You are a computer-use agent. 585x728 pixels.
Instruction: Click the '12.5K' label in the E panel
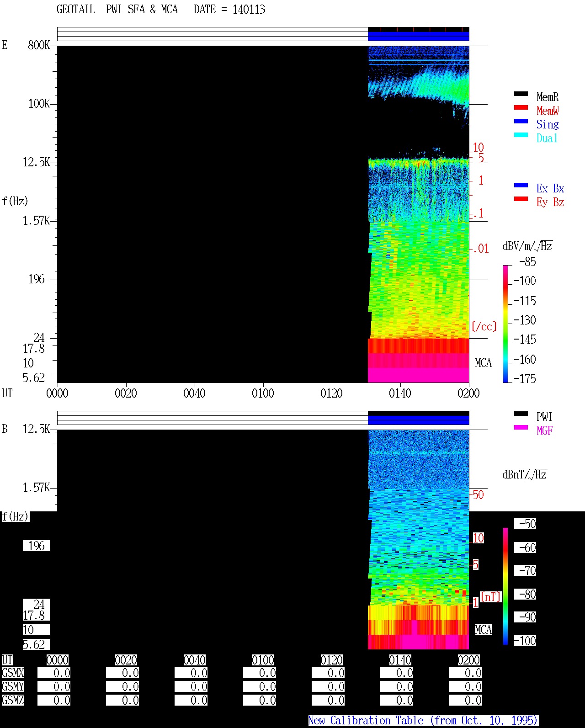pyautogui.click(x=37, y=162)
